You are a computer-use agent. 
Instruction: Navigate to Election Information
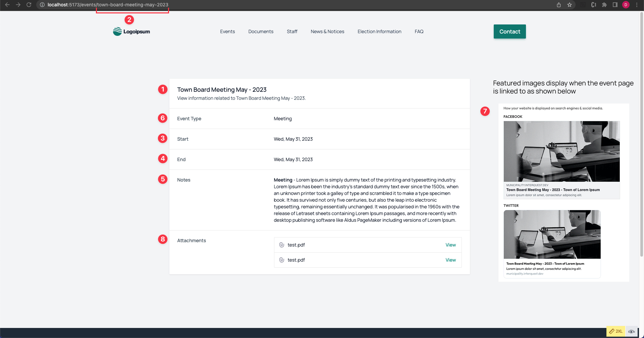click(379, 31)
